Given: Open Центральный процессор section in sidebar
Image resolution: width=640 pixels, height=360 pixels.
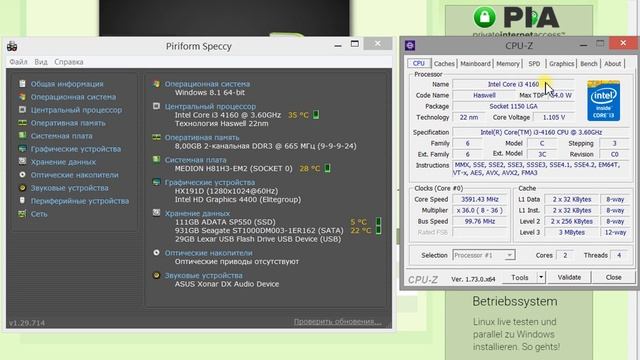Looking at the screenshot, I should (76, 110).
